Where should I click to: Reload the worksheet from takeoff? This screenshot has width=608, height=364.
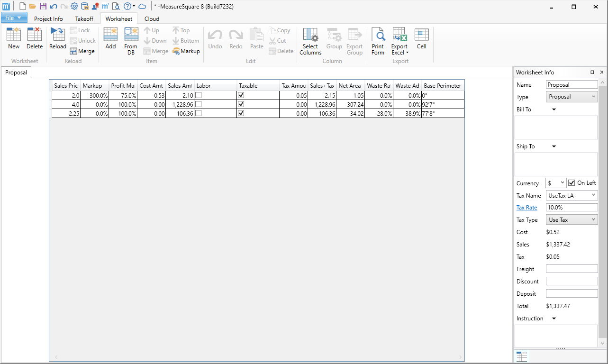pos(58,38)
